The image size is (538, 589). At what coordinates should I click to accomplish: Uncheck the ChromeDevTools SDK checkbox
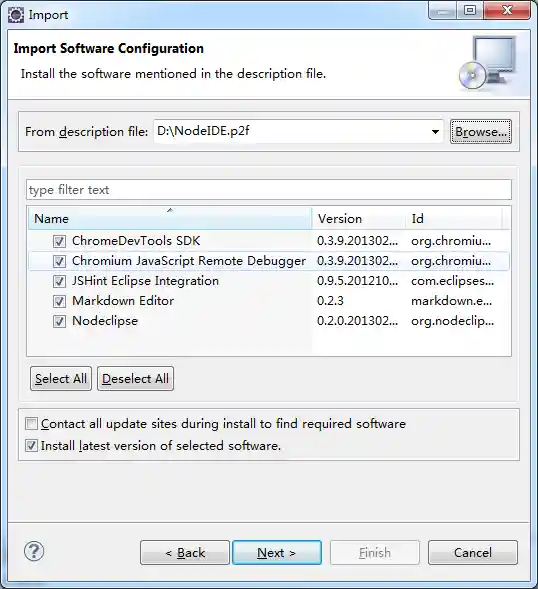click(59, 241)
